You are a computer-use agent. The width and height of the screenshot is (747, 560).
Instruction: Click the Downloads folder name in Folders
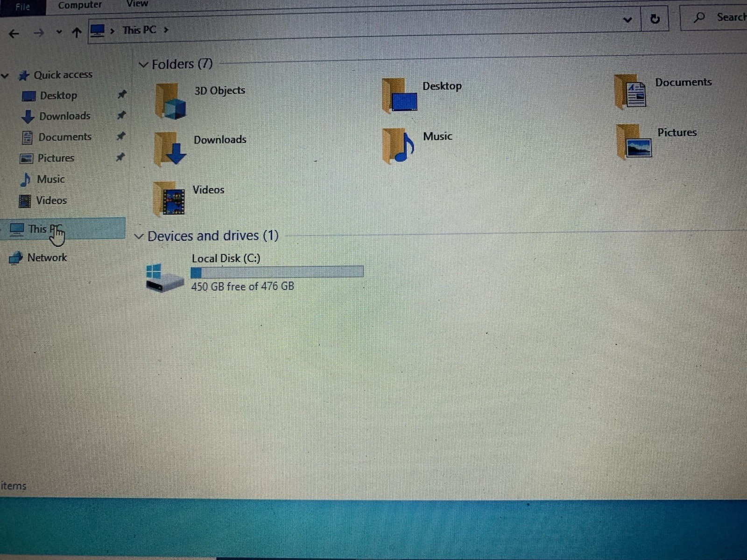pos(220,140)
